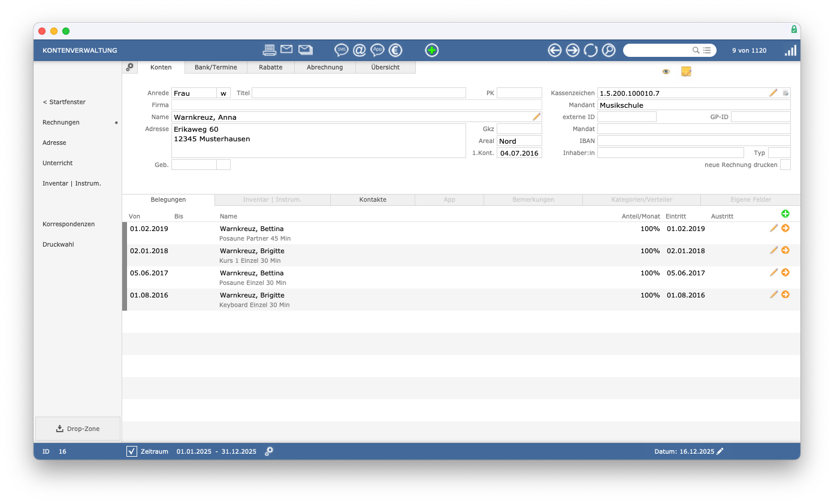Go to next record with right arrow
The height and width of the screenshot is (504, 834).
click(573, 50)
